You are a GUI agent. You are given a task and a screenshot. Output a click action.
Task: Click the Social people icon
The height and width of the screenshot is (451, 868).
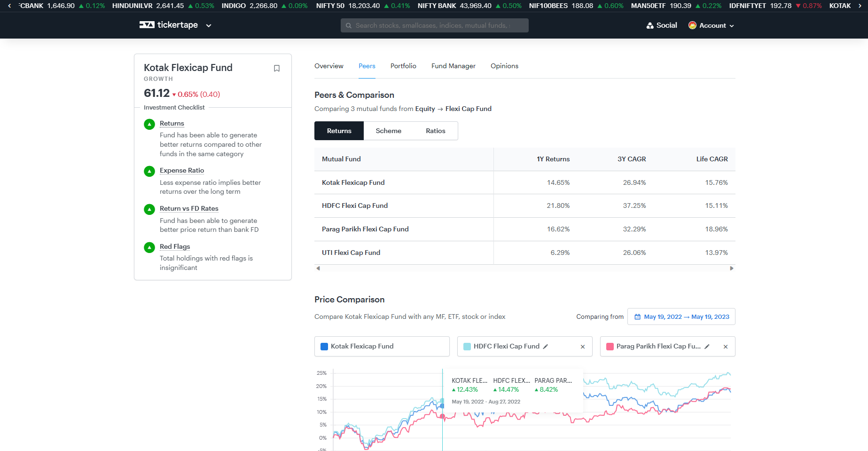point(650,25)
